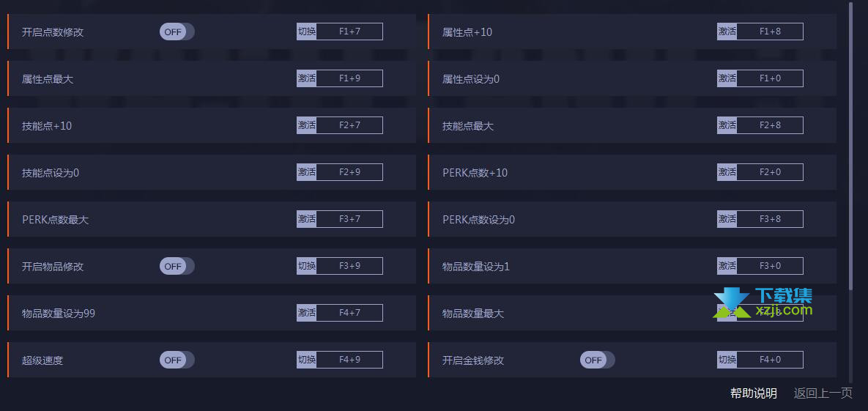Select the F3+8 hotkey field of PERK点数设为0

click(770, 219)
